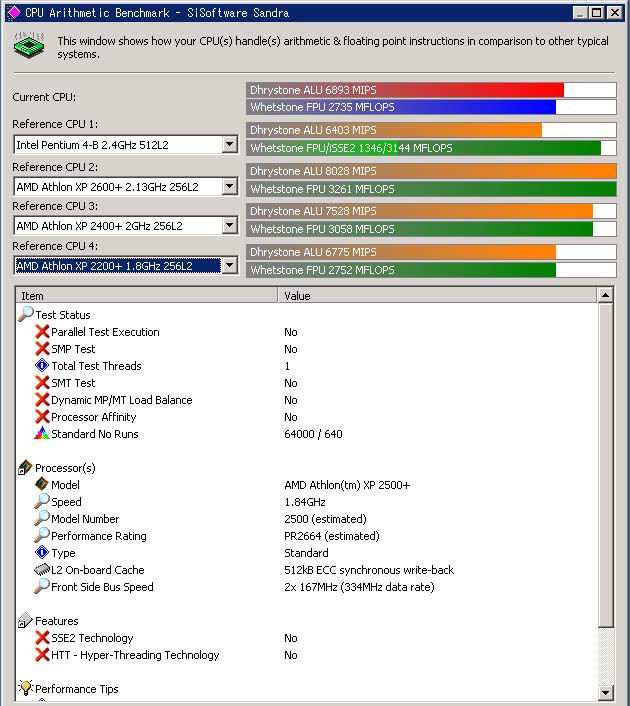The width and height of the screenshot is (630, 706).
Task: Open the Reference CPU 1 dropdown
Action: 230,145
